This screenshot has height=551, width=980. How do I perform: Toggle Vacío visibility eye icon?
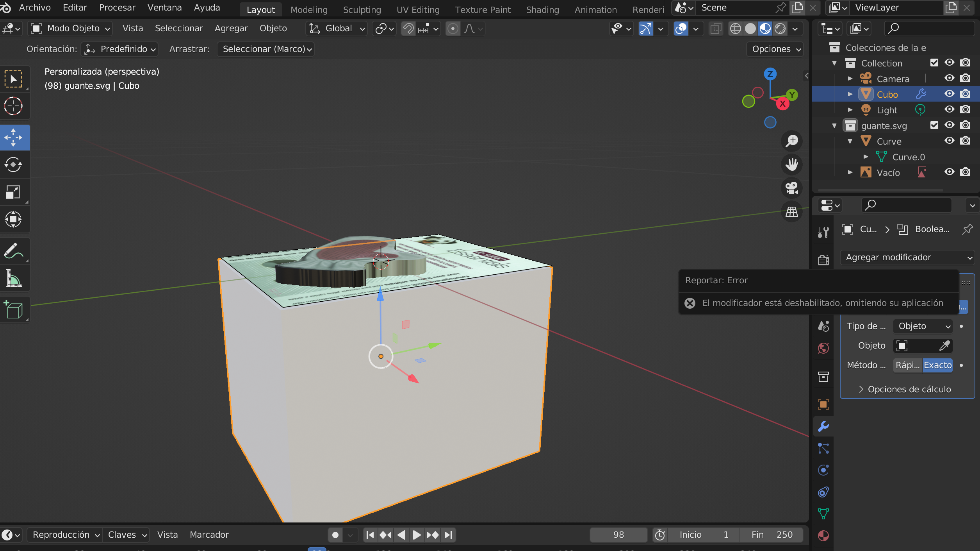point(950,172)
